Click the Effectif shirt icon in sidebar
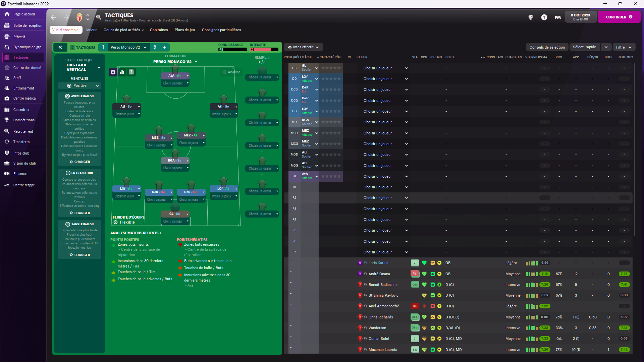Viewport: 644px width, 362px height. (x=7, y=37)
